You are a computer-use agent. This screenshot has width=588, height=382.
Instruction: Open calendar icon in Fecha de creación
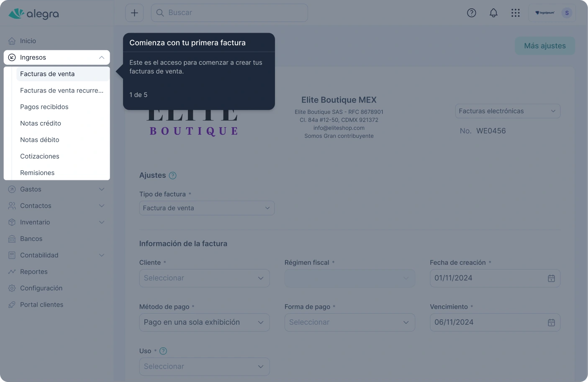pyautogui.click(x=551, y=278)
